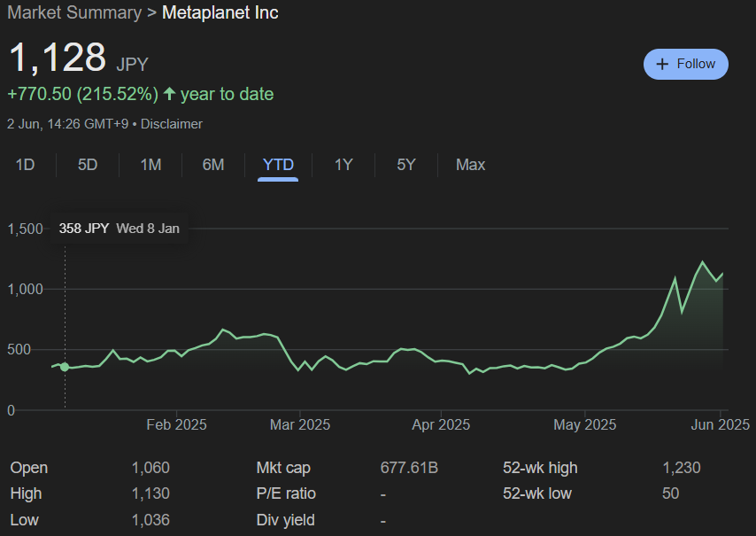Click the year to date label
The width and height of the screenshot is (756, 536).
point(228,94)
